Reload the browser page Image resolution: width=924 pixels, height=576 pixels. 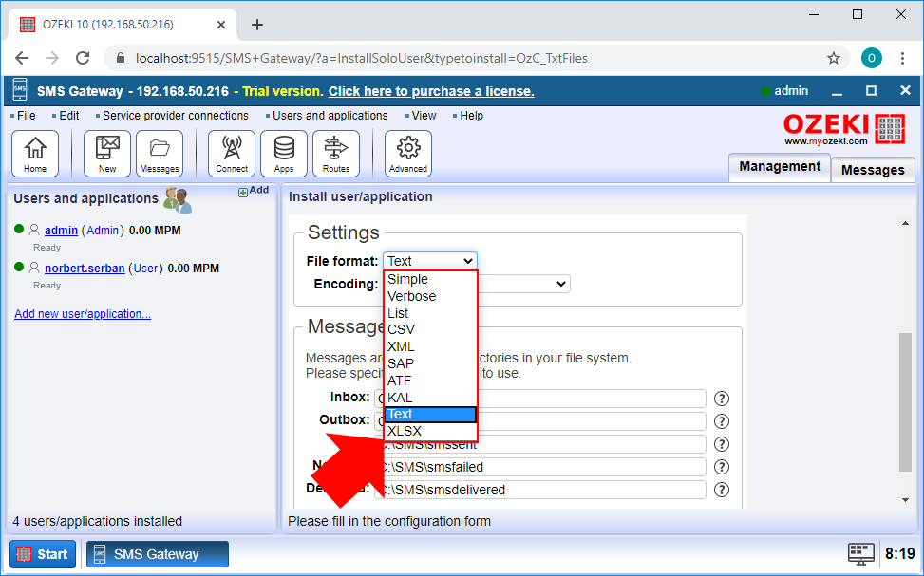click(x=83, y=58)
